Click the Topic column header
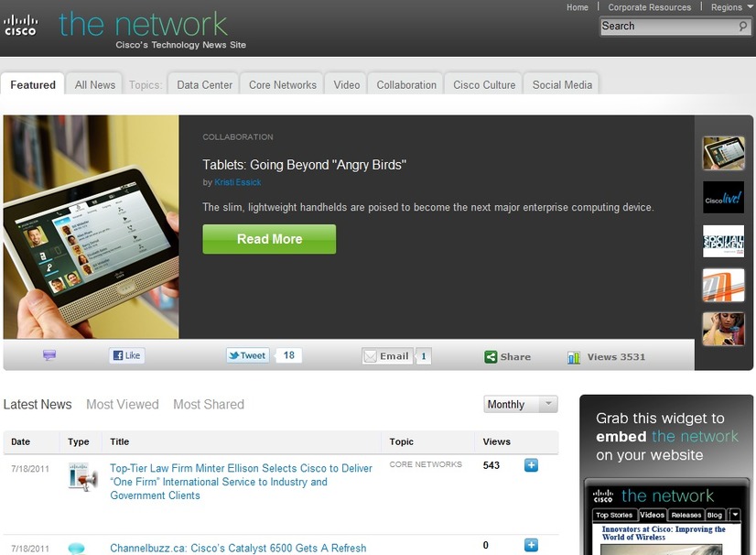The height and width of the screenshot is (555, 756). tap(401, 441)
